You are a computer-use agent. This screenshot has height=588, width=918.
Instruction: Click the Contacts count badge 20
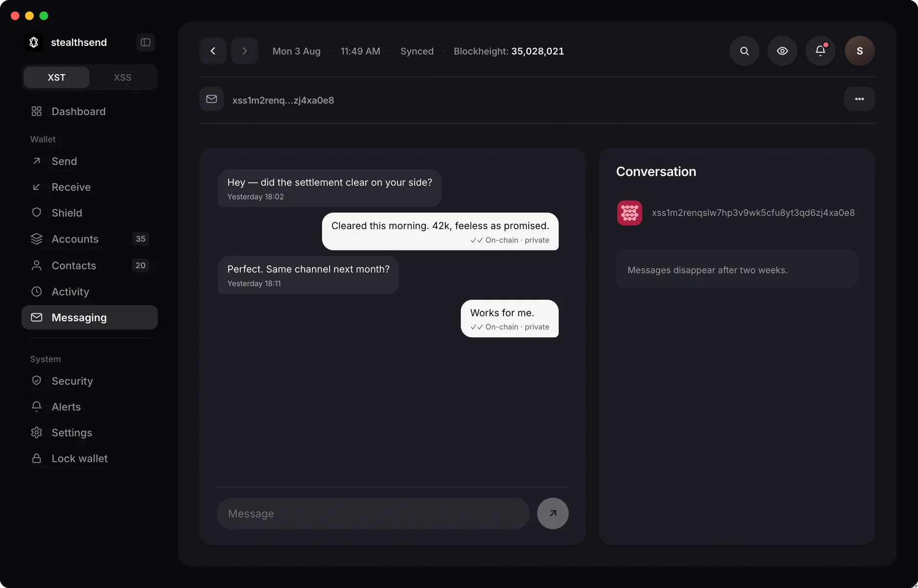141,265
